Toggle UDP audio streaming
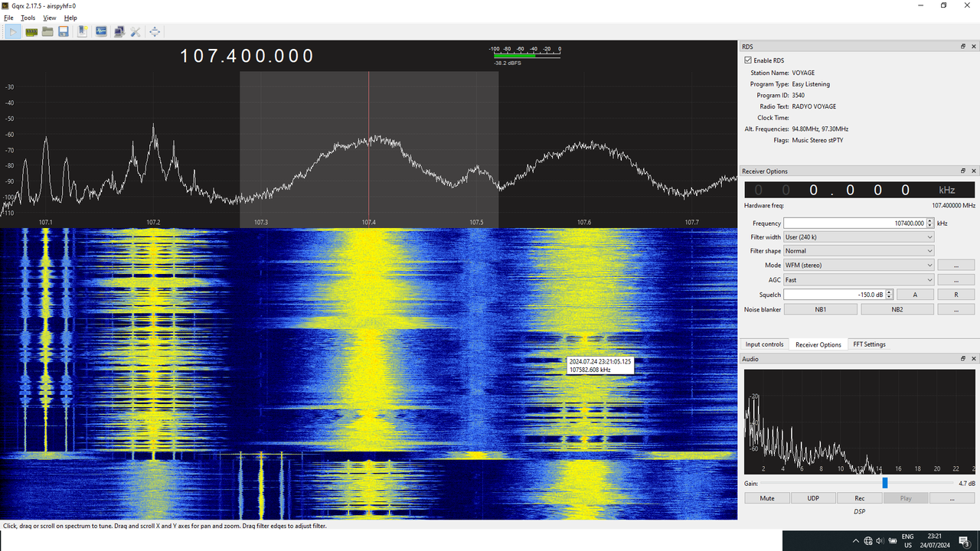Image resolution: width=980 pixels, height=551 pixels. (x=813, y=498)
